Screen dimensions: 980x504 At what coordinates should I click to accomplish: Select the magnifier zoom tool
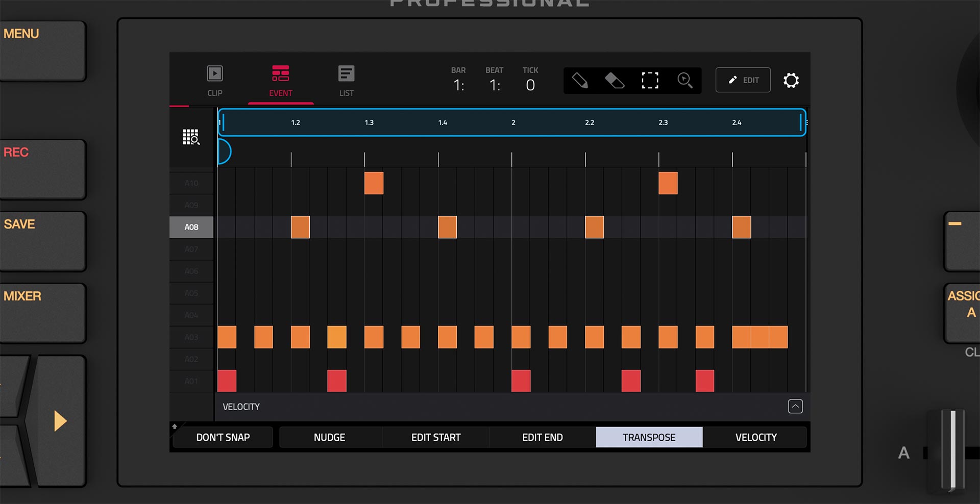684,81
